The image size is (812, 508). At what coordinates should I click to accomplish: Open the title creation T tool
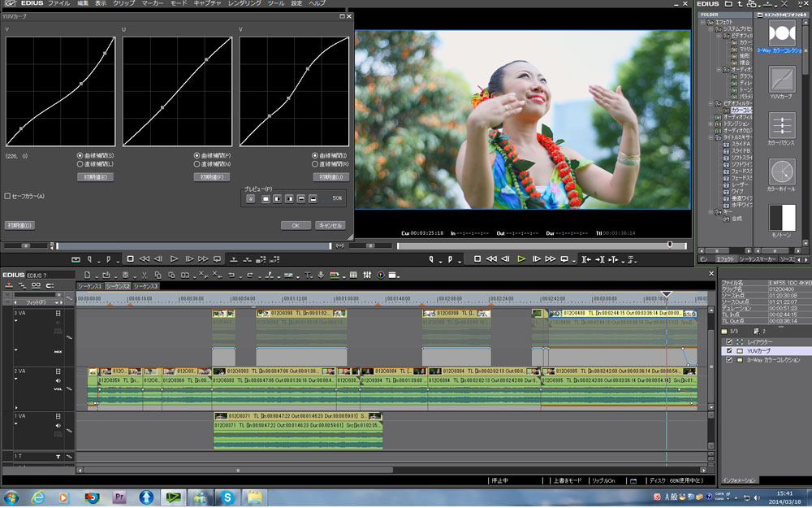[x=308, y=276]
